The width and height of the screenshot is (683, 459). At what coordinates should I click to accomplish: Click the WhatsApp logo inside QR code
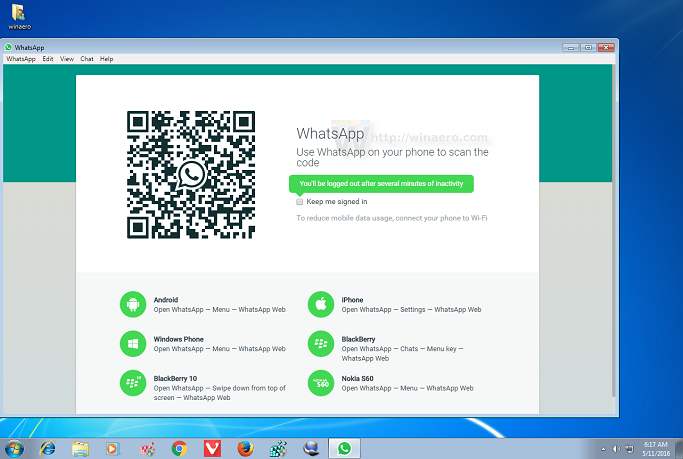pyautogui.click(x=192, y=175)
